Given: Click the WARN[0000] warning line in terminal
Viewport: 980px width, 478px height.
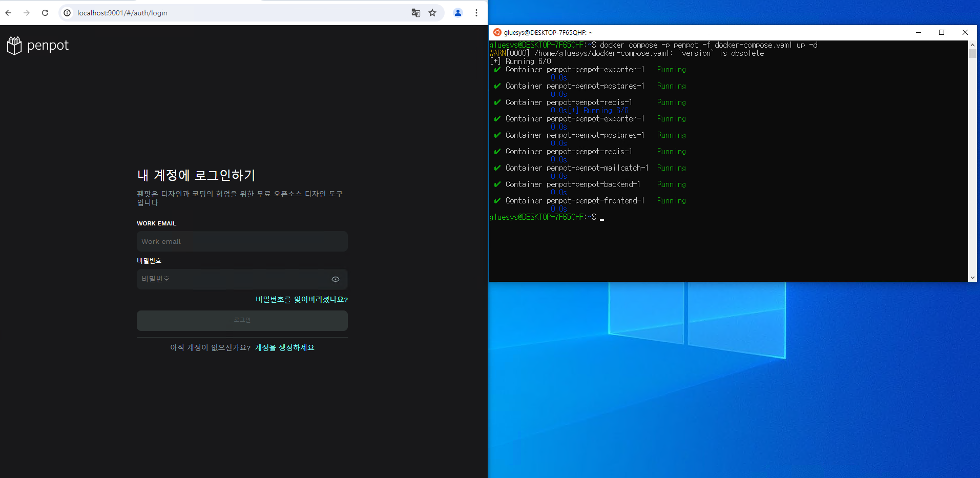Looking at the screenshot, I should 627,53.
